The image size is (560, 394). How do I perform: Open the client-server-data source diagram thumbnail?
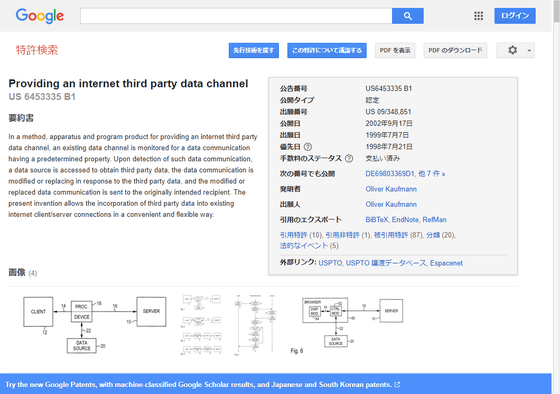click(x=95, y=325)
